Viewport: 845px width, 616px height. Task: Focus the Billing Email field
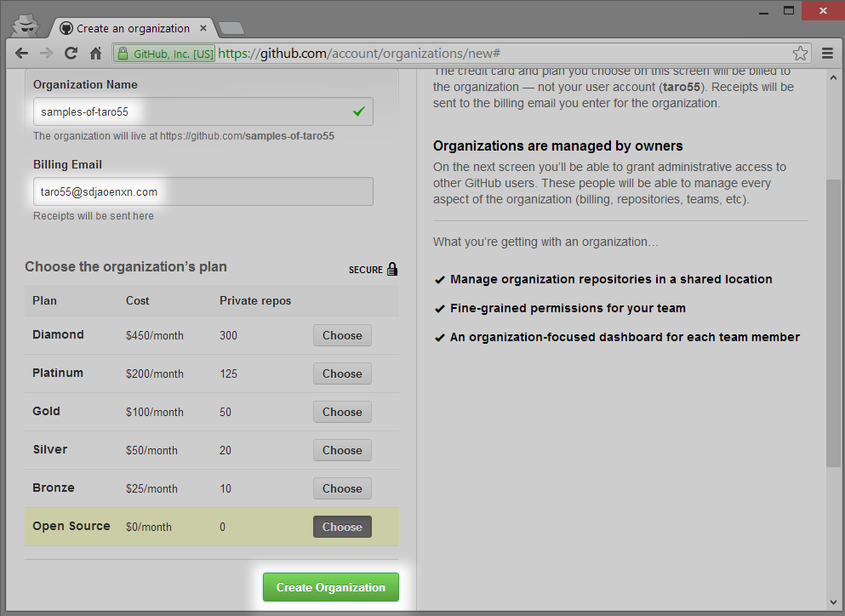[x=203, y=191]
